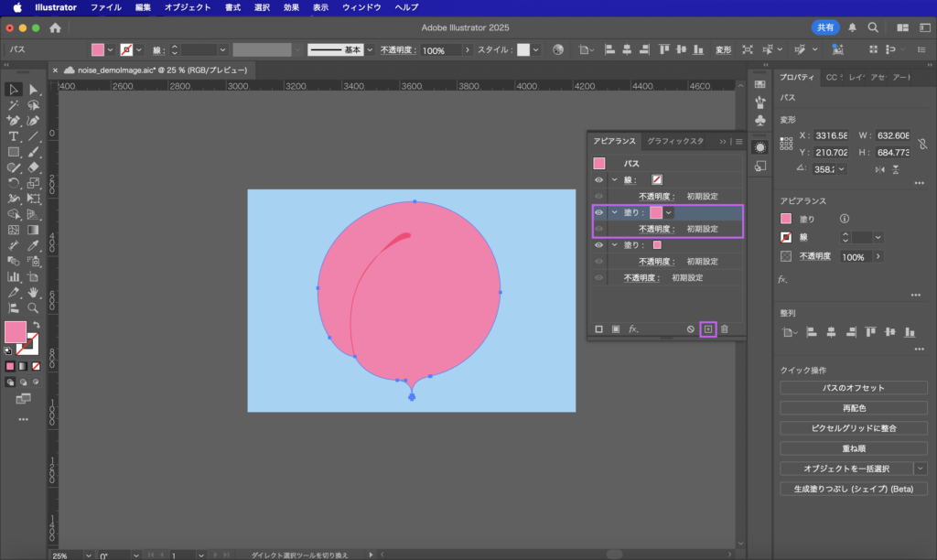Set color mode to None in toolbar

(36, 366)
